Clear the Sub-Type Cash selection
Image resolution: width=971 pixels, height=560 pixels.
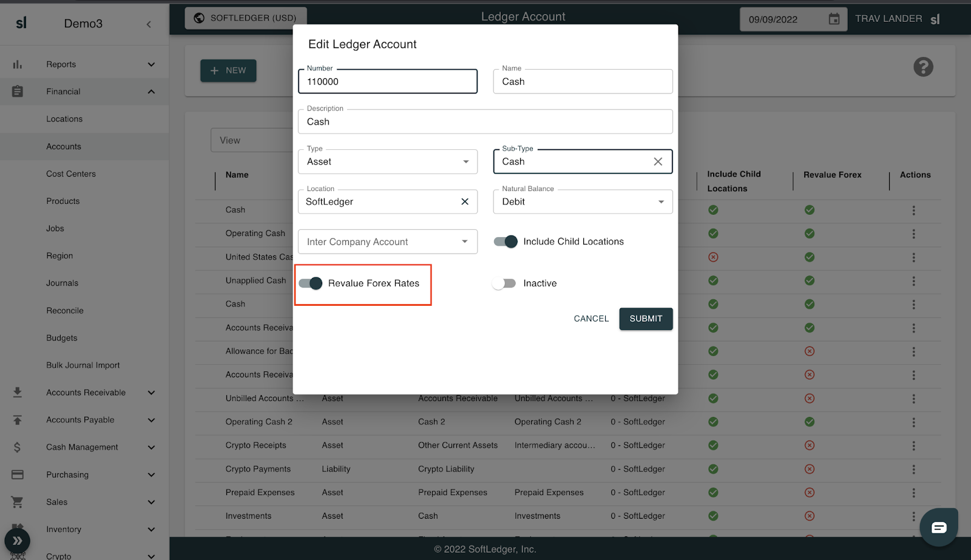pos(658,161)
